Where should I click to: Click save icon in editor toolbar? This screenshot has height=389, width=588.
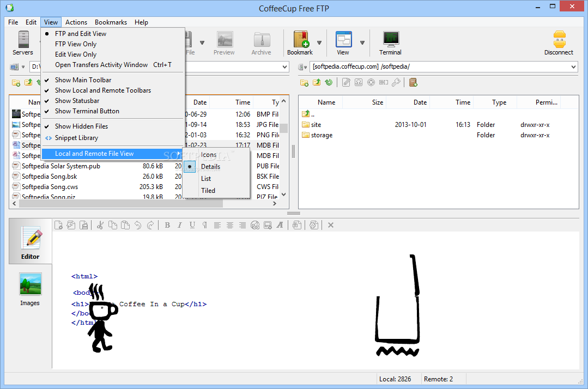pyautogui.click(x=84, y=225)
